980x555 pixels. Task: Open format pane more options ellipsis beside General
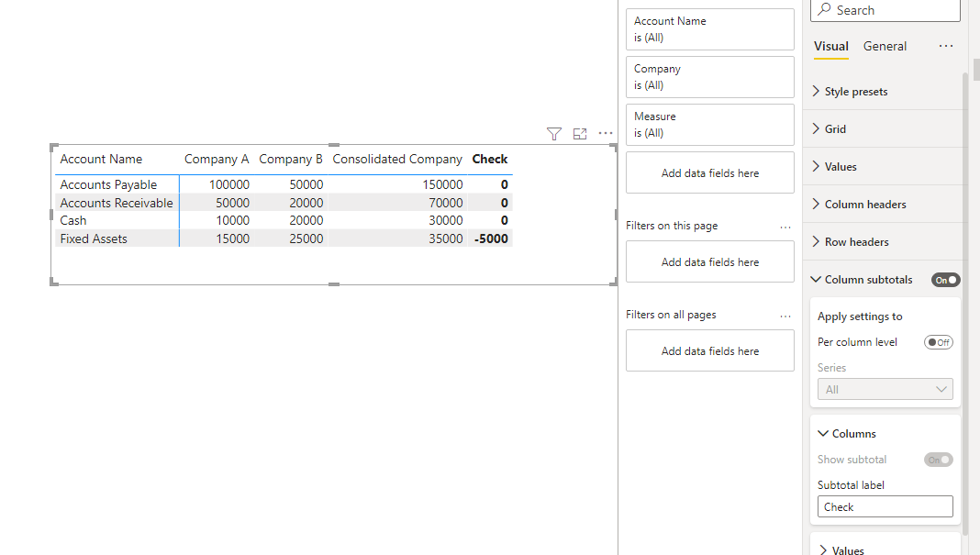946,46
